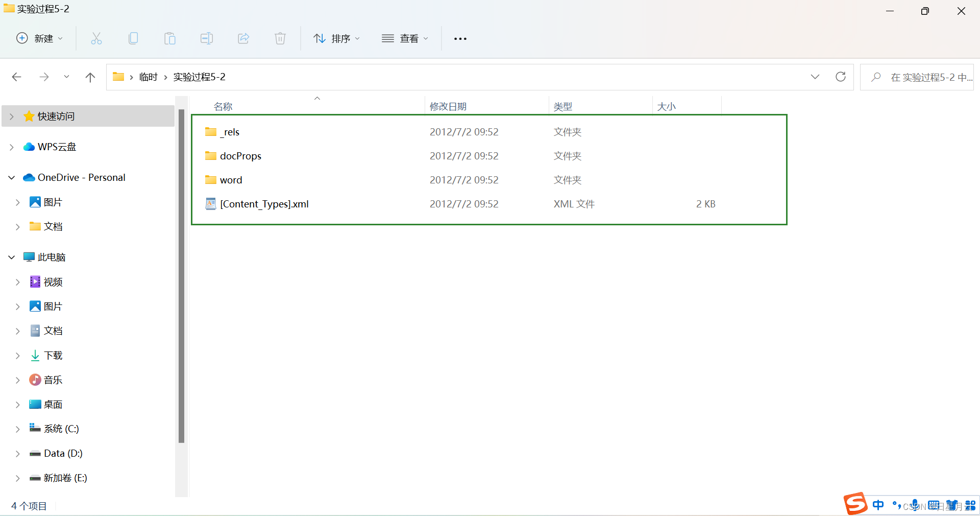The image size is (980, 516).
Task: Click the Share icon in toolbar
Action: [243, 38]
